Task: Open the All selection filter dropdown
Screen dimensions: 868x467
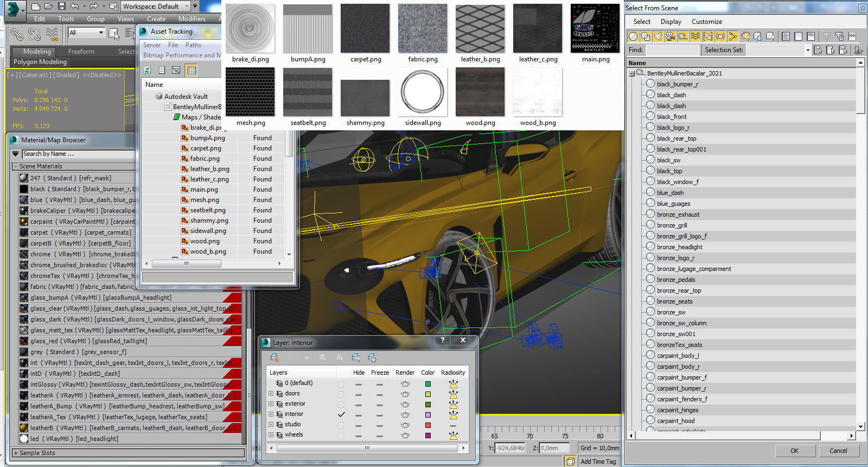Action: coord(86,33)
